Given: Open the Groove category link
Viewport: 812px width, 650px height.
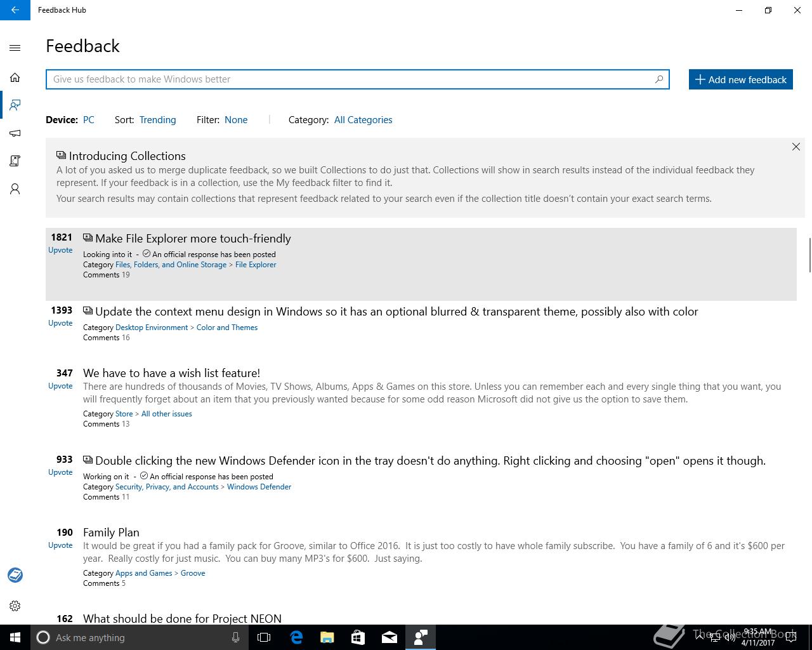Looking at the screenshot, I should coord(193,573).
